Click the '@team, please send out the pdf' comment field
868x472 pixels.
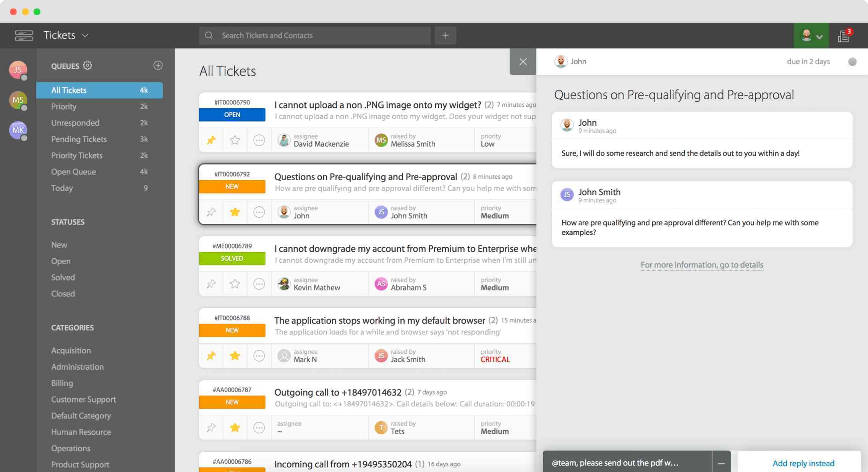click(x=615, y=462)
